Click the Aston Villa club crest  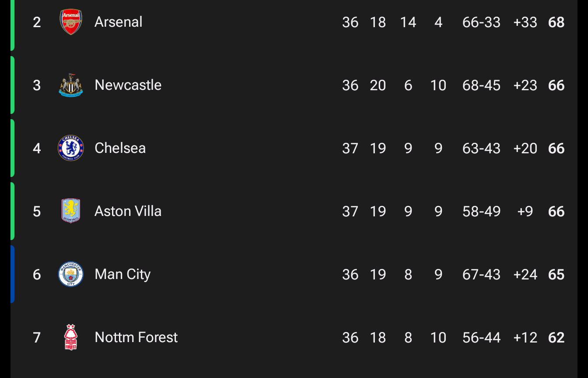[x=71, y=211]
